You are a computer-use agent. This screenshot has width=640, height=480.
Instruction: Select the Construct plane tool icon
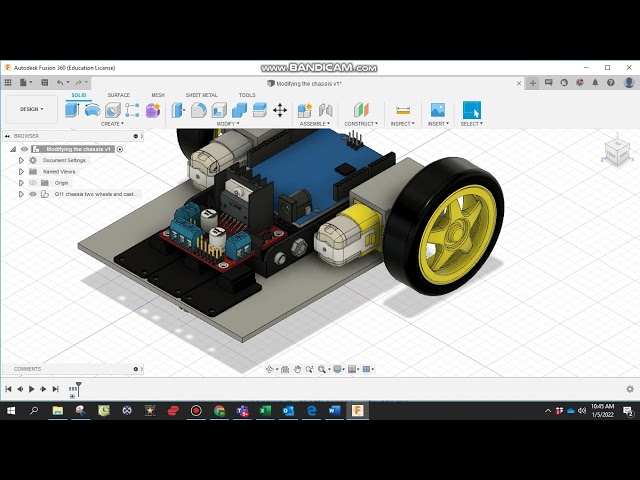361,110
